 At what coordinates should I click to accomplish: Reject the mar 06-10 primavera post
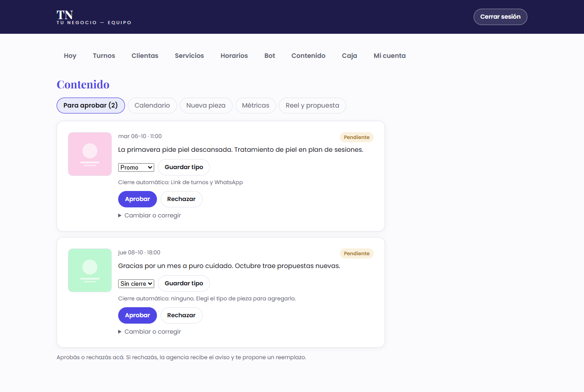(182, 199)
